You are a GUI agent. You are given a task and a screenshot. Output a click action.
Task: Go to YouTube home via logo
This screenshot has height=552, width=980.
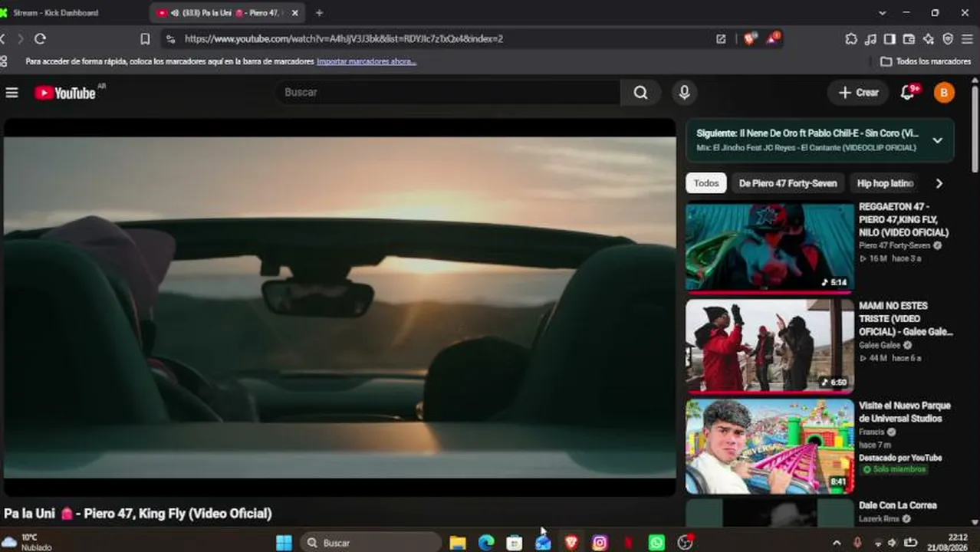(x=65, y=93)
